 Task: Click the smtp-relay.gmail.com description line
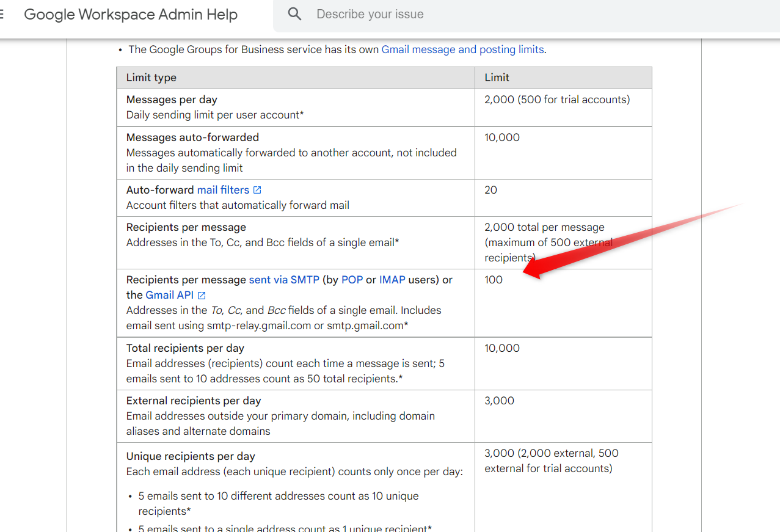268,326
